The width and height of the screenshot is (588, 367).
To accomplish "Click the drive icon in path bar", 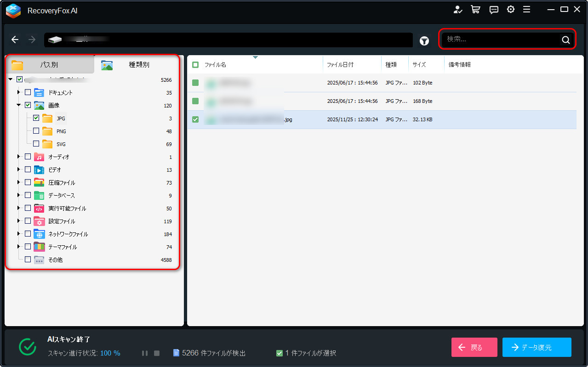I will tap(55, 40).
